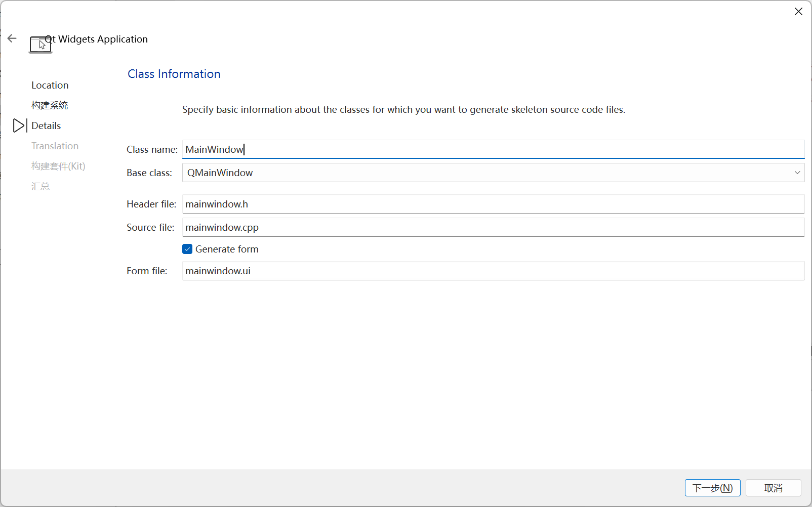Click the Qt Widgets Application wizard icon
The height and width of the screenshot is (507, 812).
pos(40,45)
